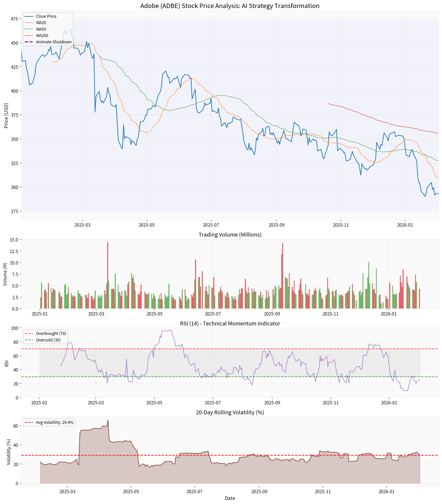Click the MA20 legend entry
Image resolution: width=442 pixels, height=504 pixels.
[41, 23]
